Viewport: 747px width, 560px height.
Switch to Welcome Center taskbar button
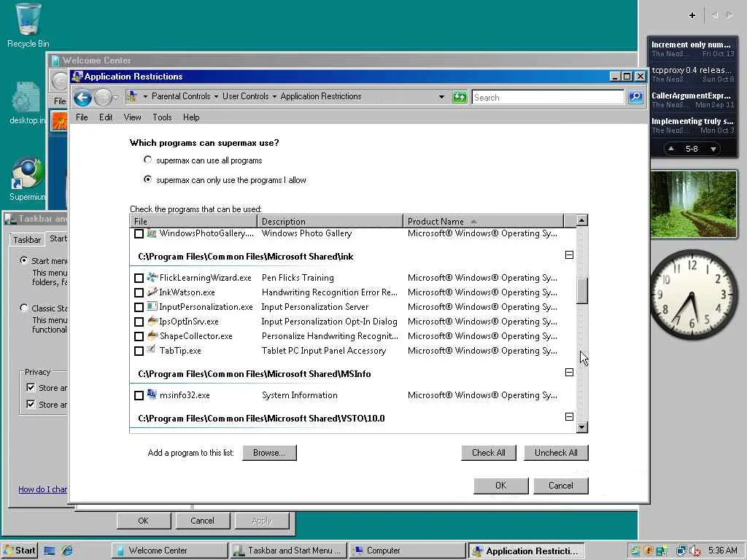point(169,551)
